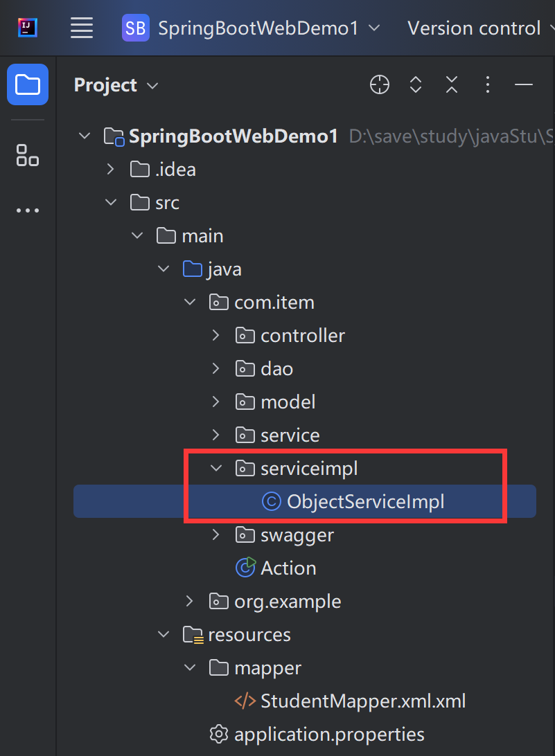Open the Structure tool window icon
The height and width of the screenshot is (756, 555).
28,155
